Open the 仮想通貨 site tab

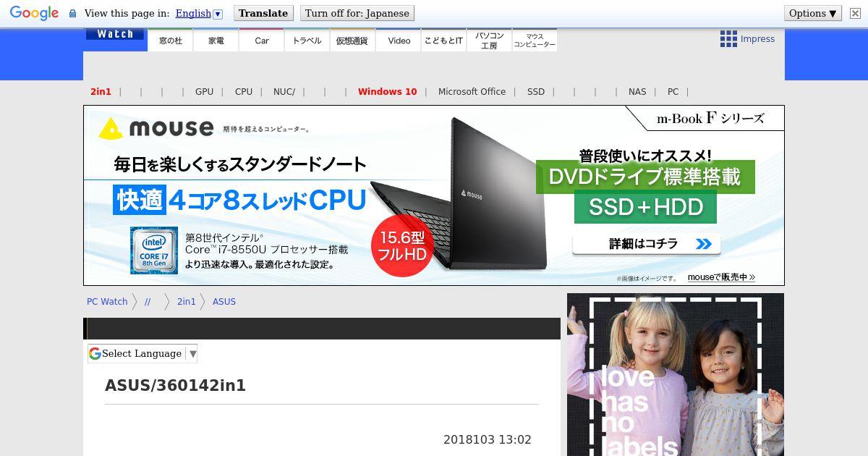[353, 41]
